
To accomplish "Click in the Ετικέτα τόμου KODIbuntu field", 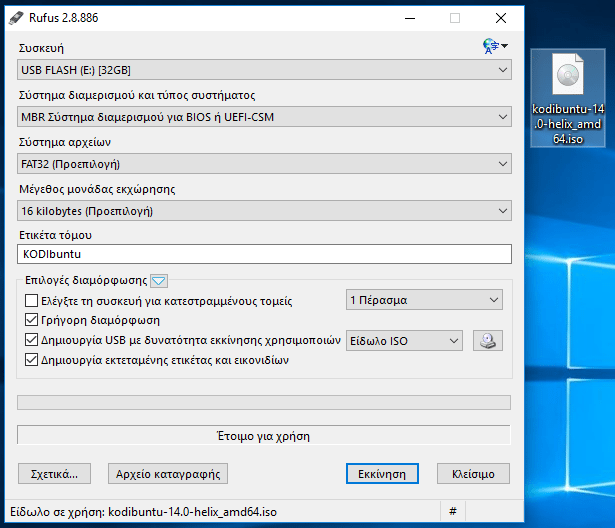I will pyautogui.click(x=264, y=254).
